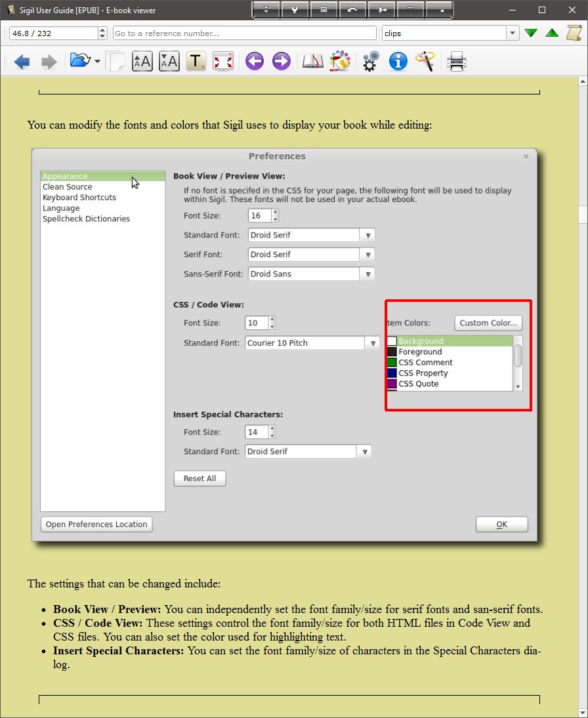This screenshot has width=588, height=718.
Task: Open Special Characters Standard Font dropdown
Action: [364, 452]
